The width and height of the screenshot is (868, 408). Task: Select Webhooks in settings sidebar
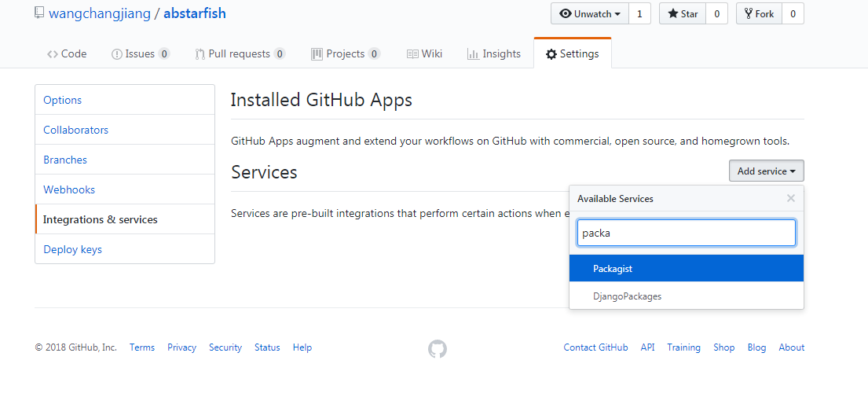coord(125,189)
